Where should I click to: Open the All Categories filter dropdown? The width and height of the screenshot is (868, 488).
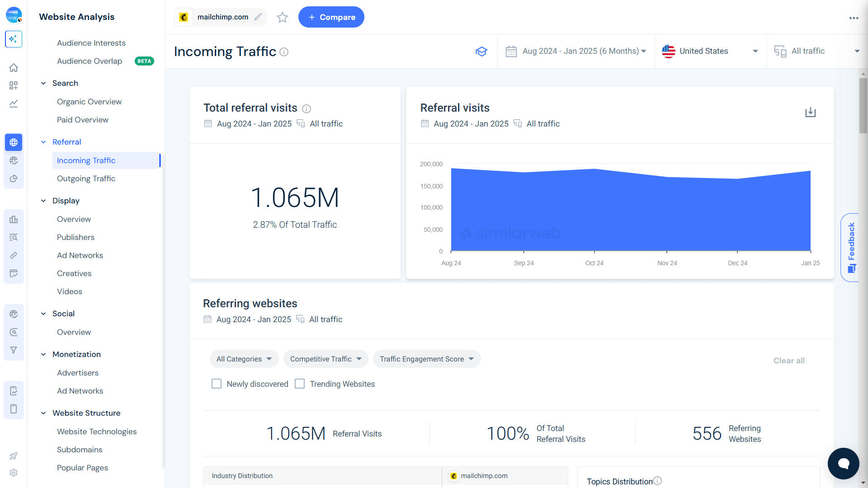tap(244, 359)
